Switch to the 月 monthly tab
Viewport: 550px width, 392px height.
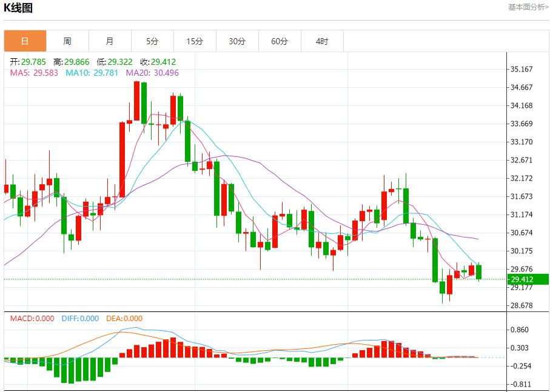[x=110, y=41]
